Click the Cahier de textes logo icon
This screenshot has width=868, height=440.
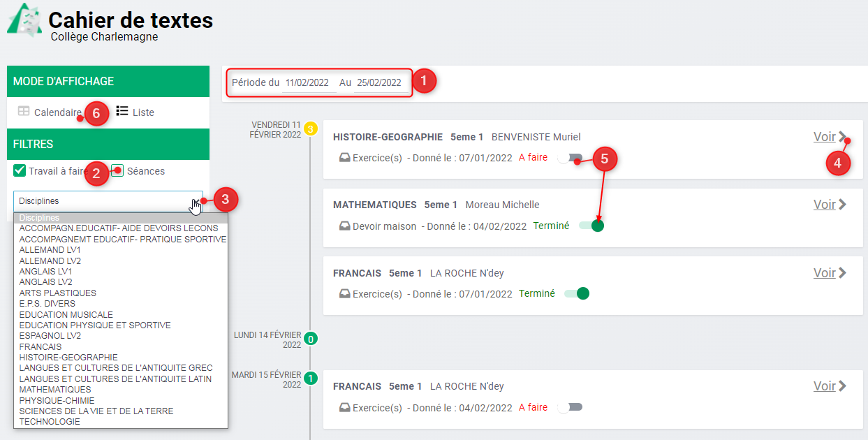point(24,19)
